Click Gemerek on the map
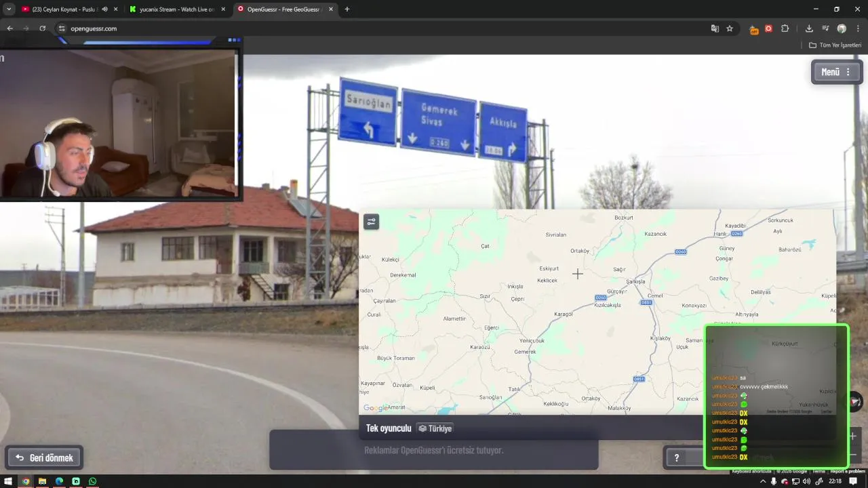868x488 pixels. pos(525,352)
